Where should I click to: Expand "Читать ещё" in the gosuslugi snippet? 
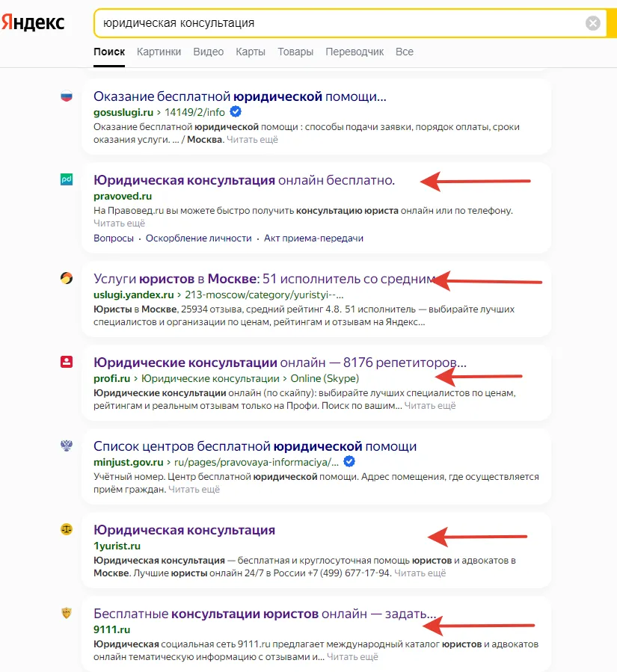[252, 140]
